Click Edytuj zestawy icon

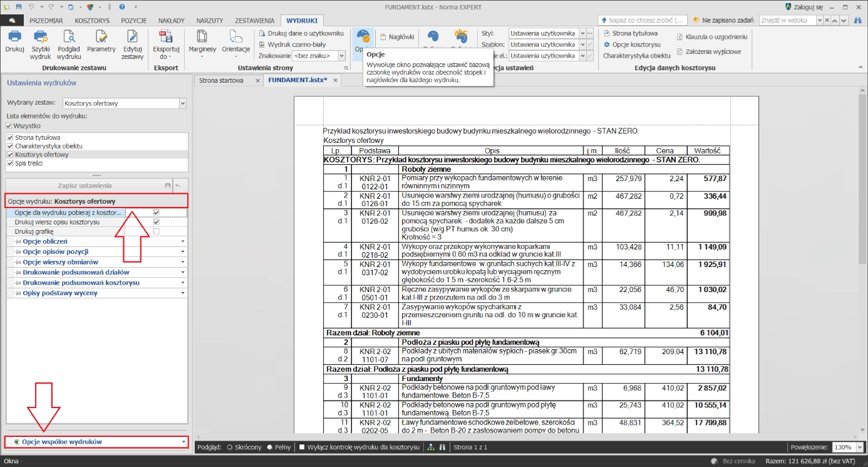pos(132,36)
